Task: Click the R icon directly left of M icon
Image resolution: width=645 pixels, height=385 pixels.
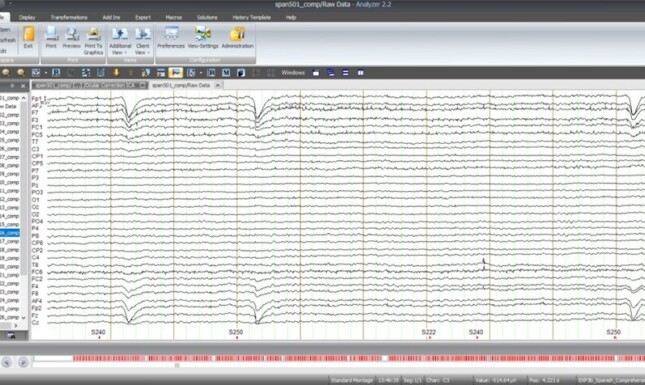Action: point(211,73)
